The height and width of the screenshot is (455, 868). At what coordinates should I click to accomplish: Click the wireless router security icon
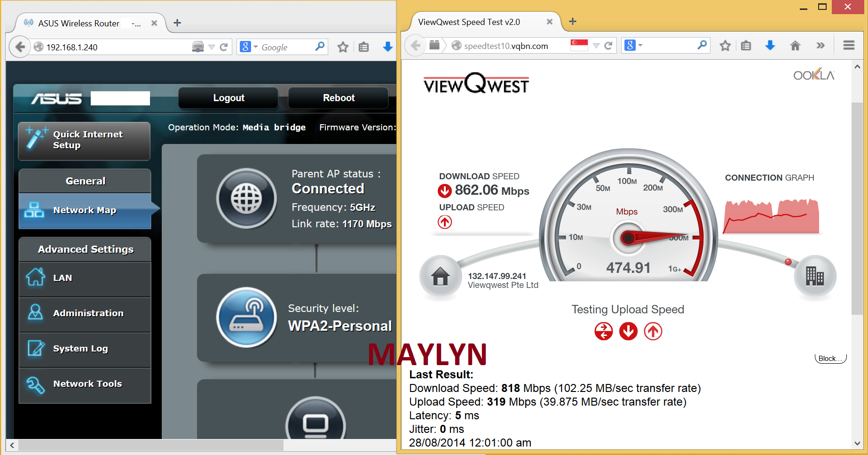(246, 318)
